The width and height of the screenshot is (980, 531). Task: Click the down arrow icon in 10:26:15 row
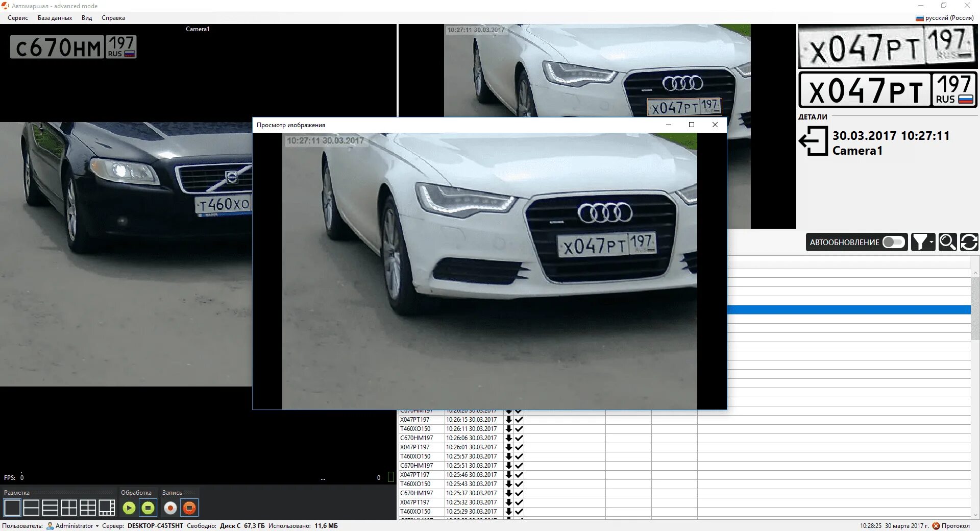click(x=508, y=420)
